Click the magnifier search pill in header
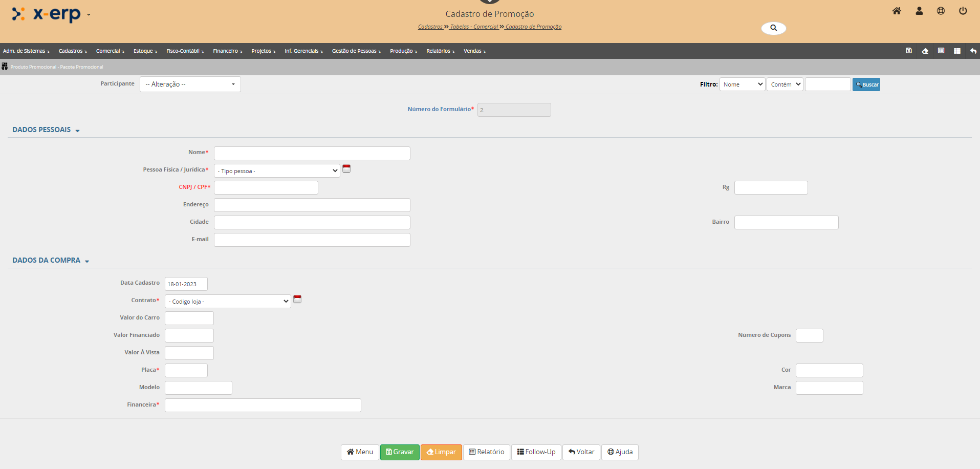The image size is (980, 469). 773,28
